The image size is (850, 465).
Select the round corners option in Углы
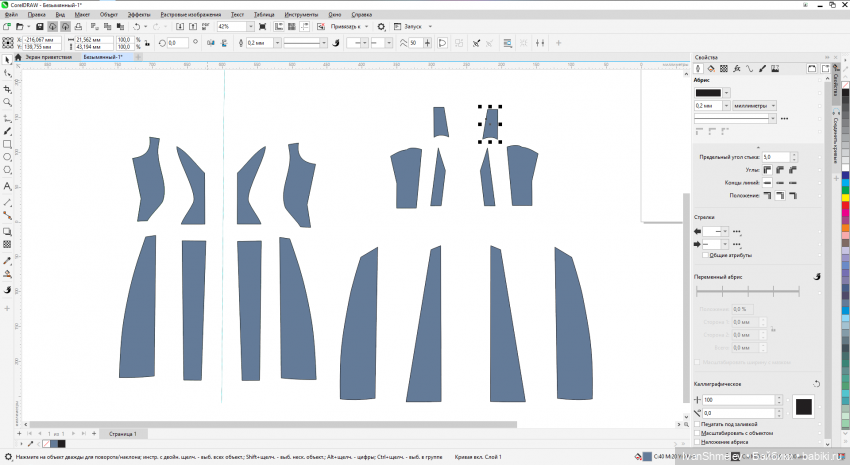(x=780, y=170)
